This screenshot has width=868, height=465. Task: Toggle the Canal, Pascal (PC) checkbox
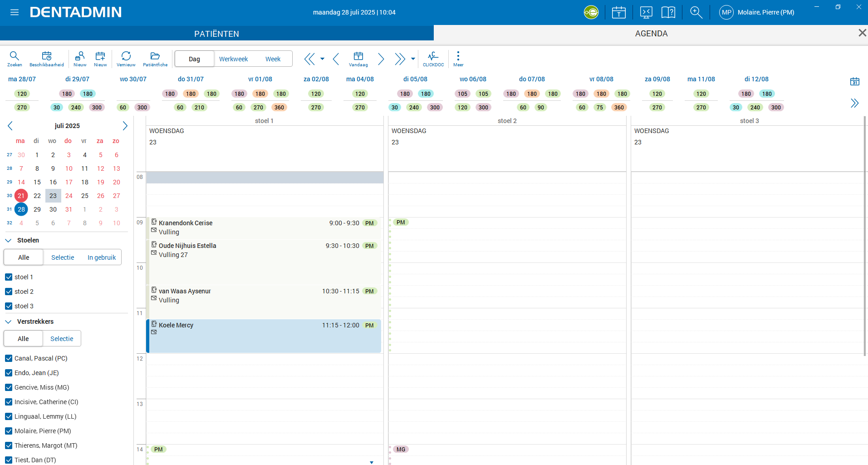coord(9,358)
